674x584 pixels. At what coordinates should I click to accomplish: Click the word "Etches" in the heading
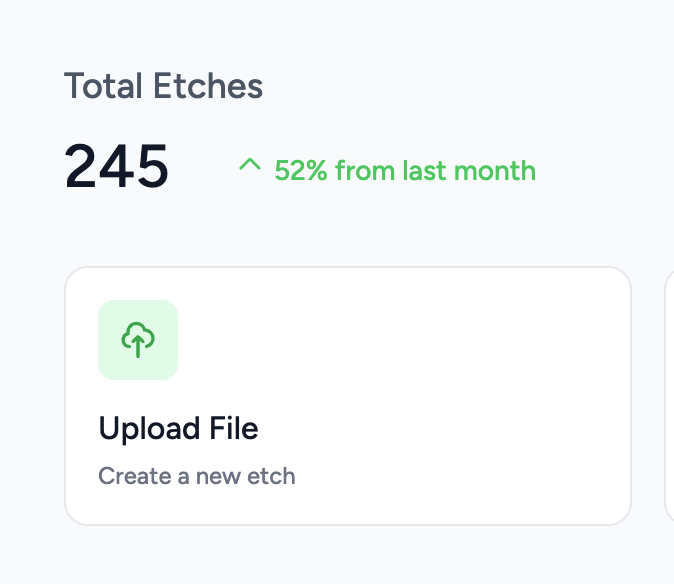click(x=209, y=87)
